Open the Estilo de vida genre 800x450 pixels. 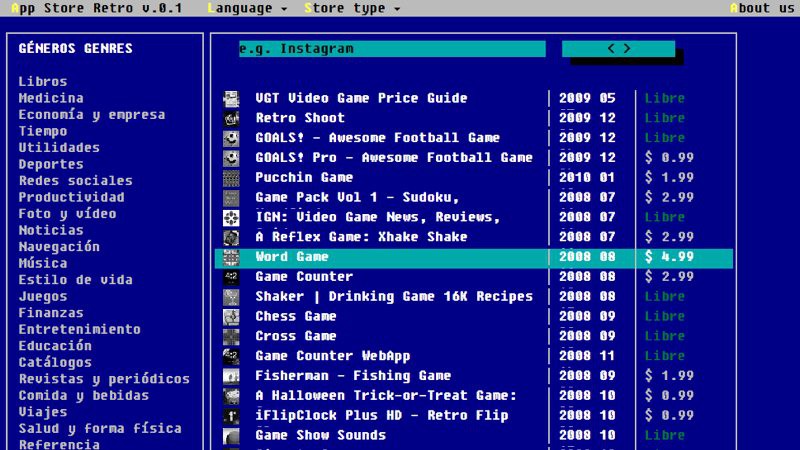[x=76, y=280]
